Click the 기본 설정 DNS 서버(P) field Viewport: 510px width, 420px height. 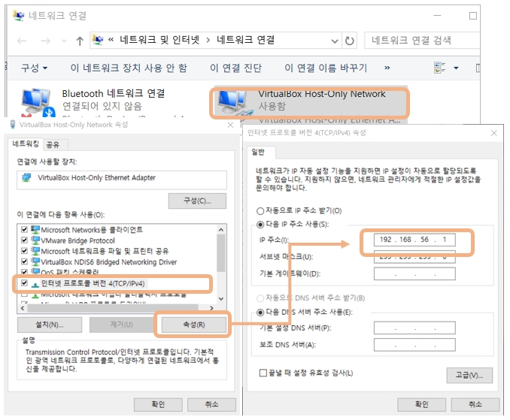[x=414, y=328]
